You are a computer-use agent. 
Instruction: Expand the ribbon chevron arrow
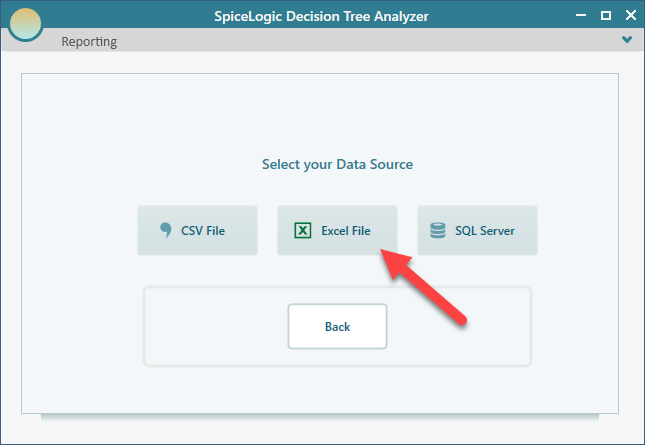click(x=627, y=39)
